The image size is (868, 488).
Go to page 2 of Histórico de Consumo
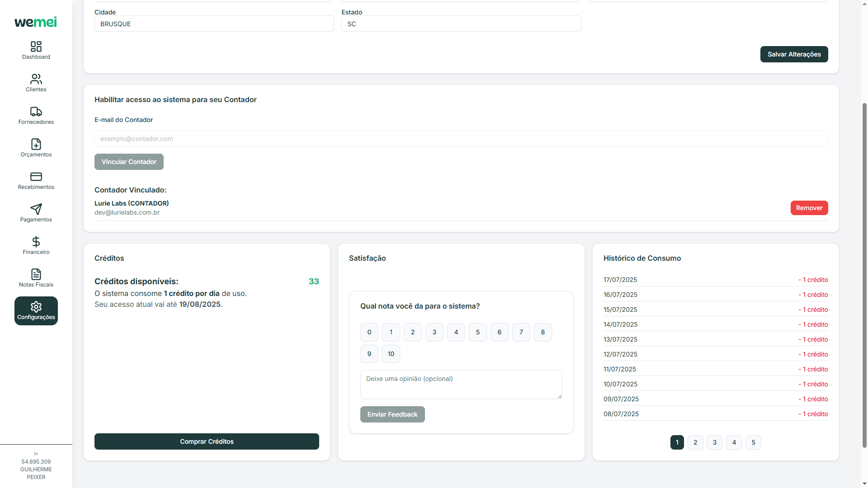695,442
